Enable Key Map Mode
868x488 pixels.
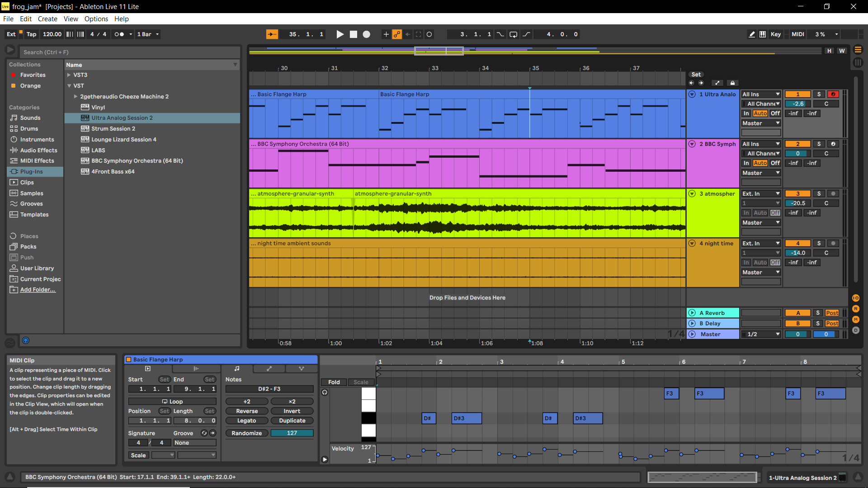tap(776, 34)
